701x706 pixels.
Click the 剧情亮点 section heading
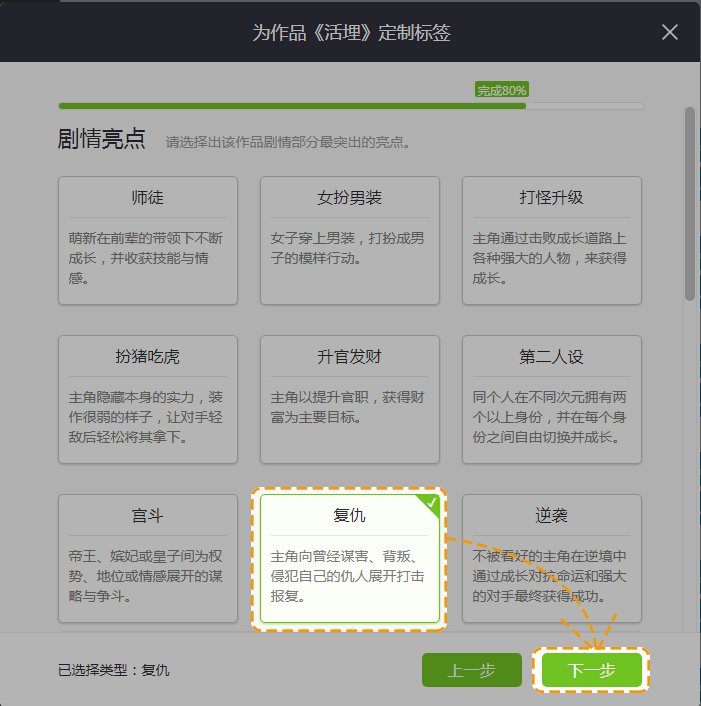pos(102,140)
